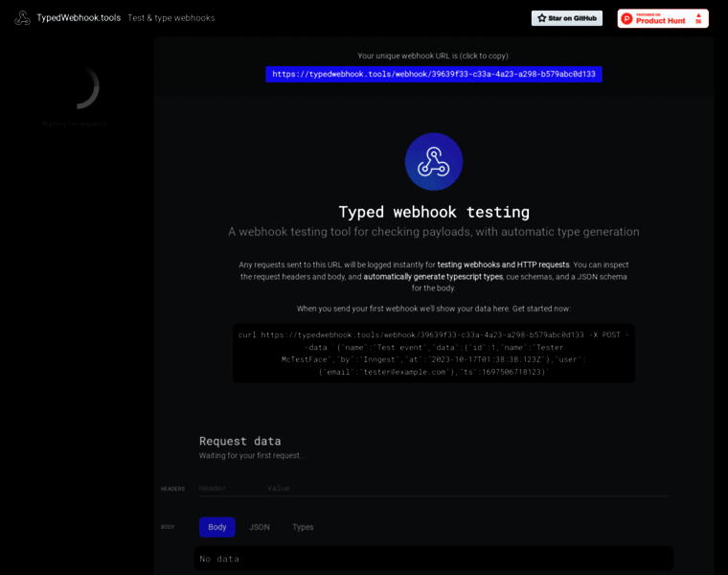Screen dimensions: 728x575
Task: Select the Body tab
Action: (216, 527)
